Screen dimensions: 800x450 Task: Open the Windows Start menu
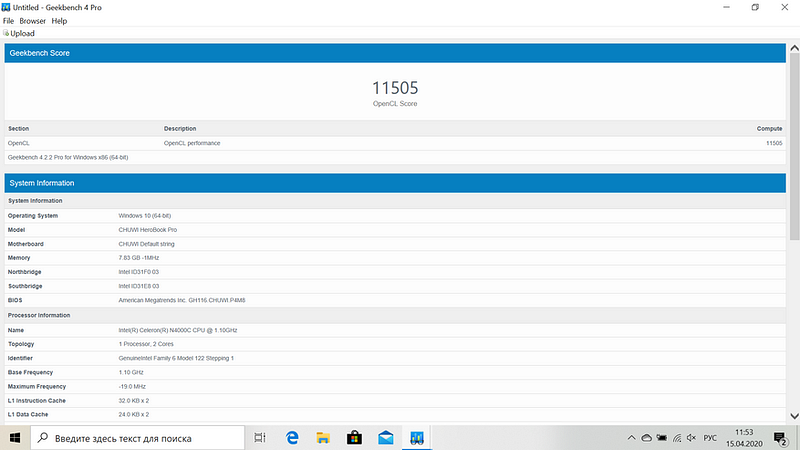[15, 438]
